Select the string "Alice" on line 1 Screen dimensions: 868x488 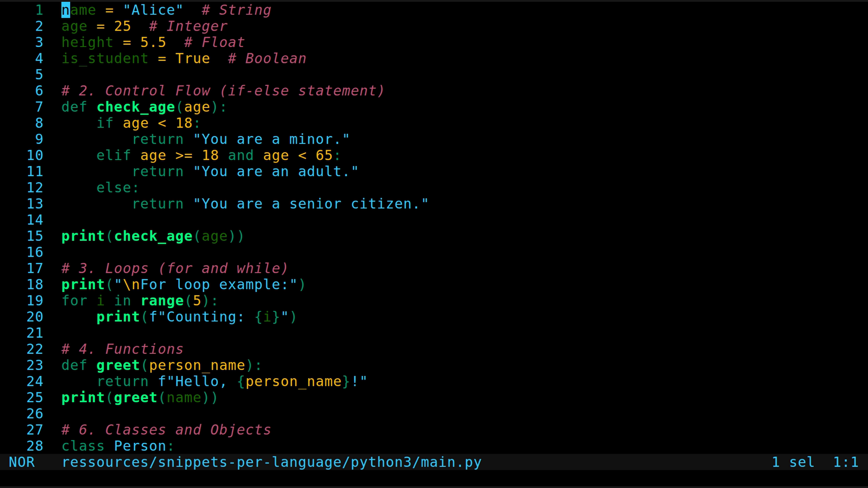pos(154,10)
